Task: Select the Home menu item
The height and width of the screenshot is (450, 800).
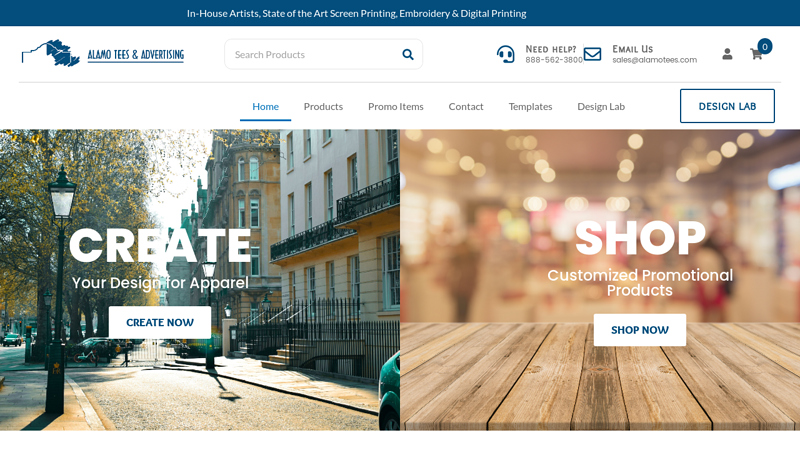Action: pos(265,106)
